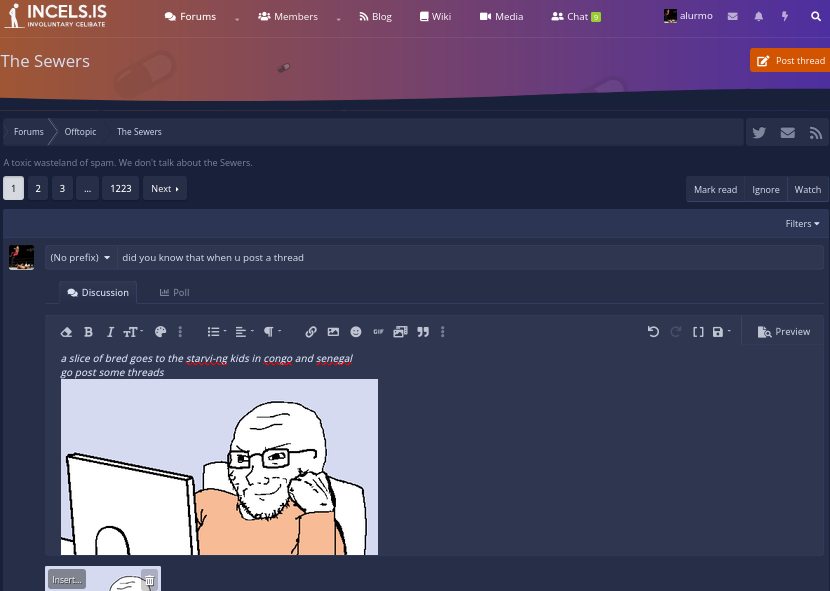
Task: Open the No prefix dropdown
Action: [x=80, y=257]
